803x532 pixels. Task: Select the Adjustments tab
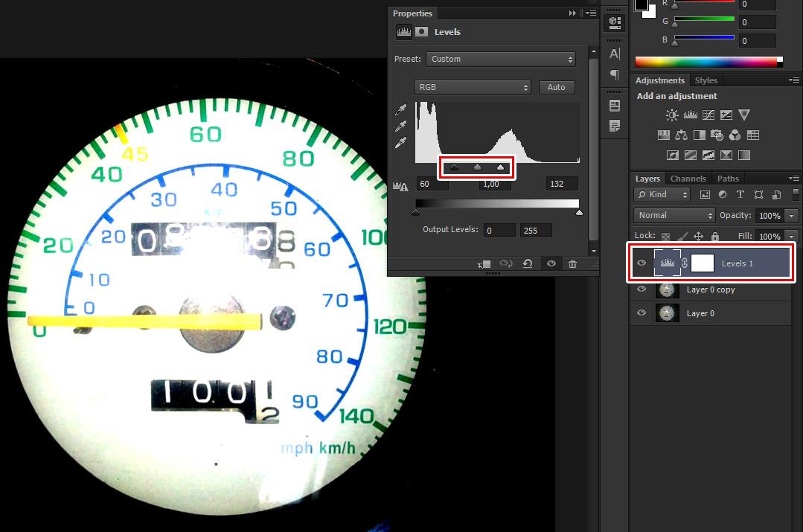pos(659,80)
